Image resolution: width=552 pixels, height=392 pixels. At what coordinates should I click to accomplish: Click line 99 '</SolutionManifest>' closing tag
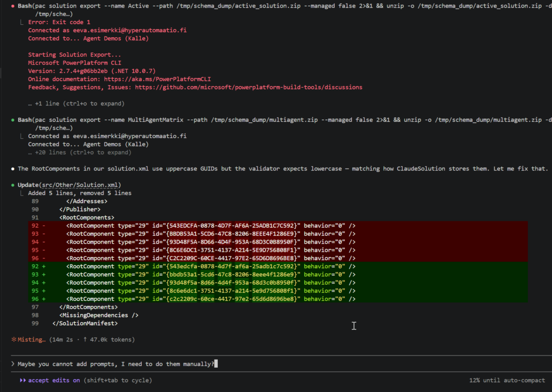click(85, 324)
